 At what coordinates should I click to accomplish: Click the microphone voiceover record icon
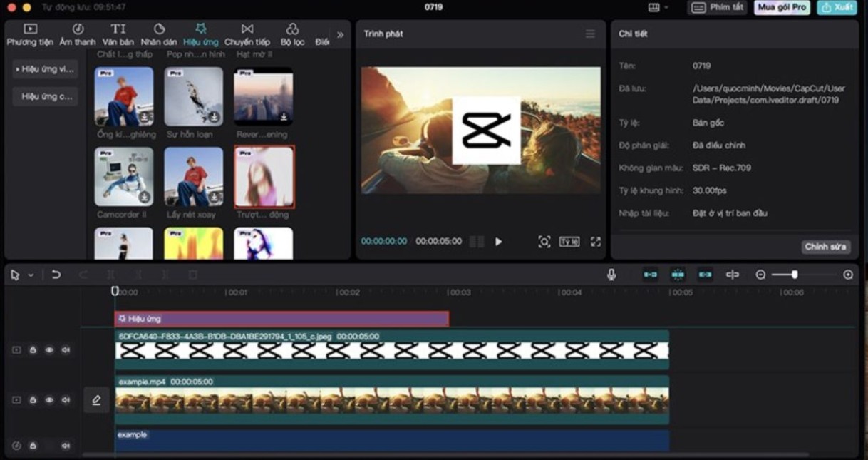point(611,275)
